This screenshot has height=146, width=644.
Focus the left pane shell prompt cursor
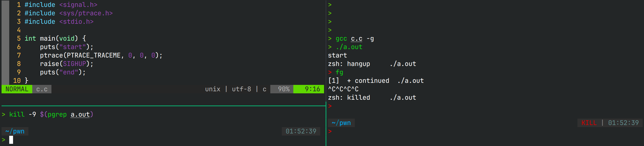tap(11, 140)
